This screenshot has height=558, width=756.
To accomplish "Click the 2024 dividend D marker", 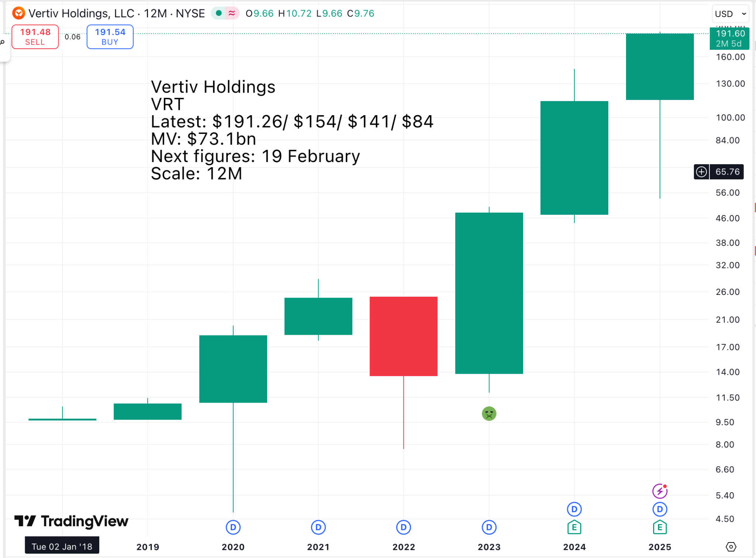I will pos(574,509).
